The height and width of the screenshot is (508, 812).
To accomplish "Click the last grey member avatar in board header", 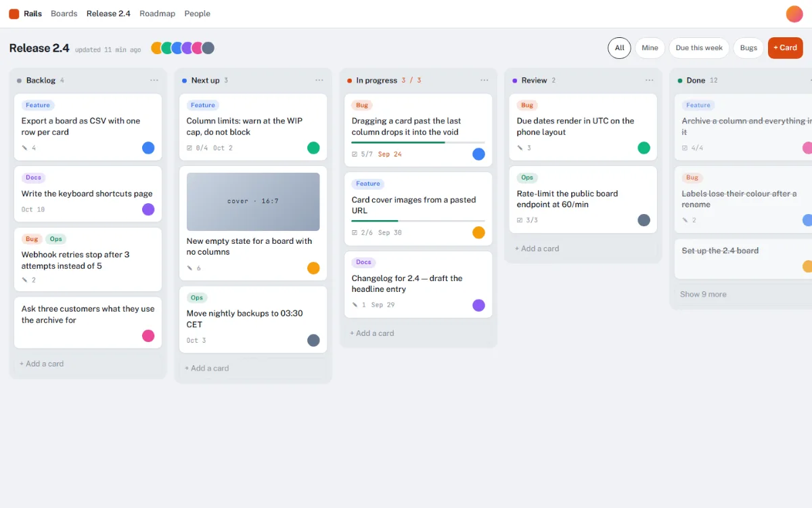I will tap(208, 48).
